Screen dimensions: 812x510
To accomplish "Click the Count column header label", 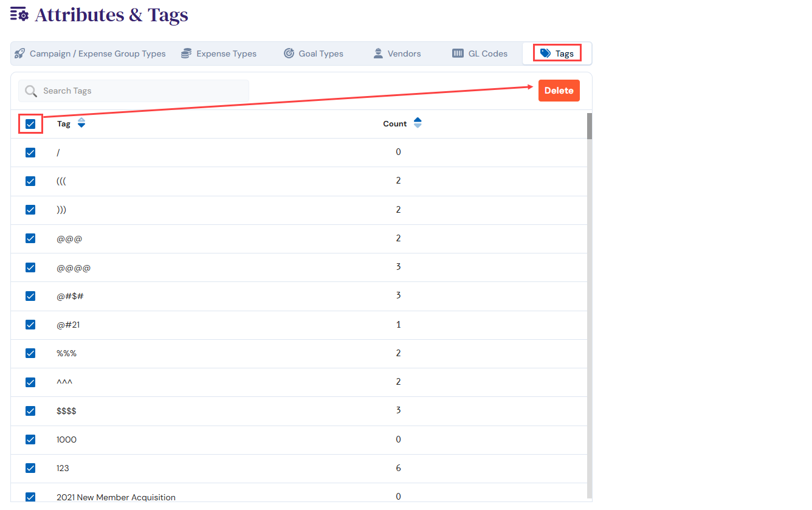I will click(x=395, y=124).
